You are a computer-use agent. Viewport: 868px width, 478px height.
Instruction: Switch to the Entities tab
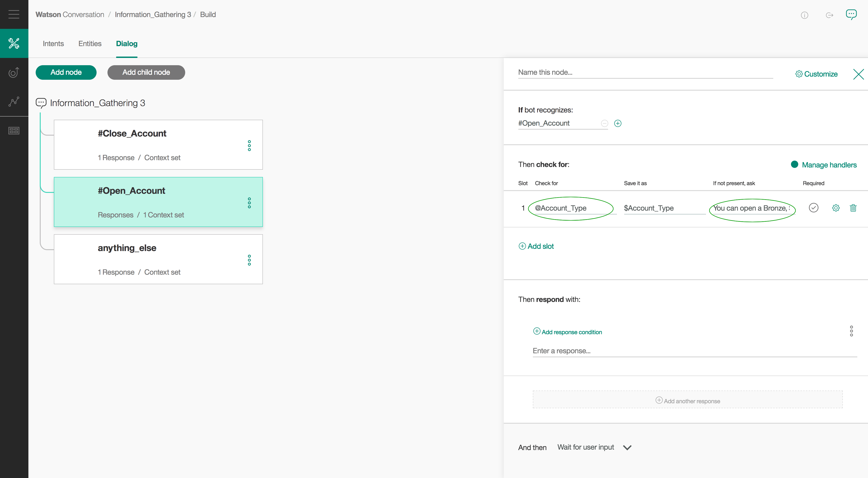(90, 43)
